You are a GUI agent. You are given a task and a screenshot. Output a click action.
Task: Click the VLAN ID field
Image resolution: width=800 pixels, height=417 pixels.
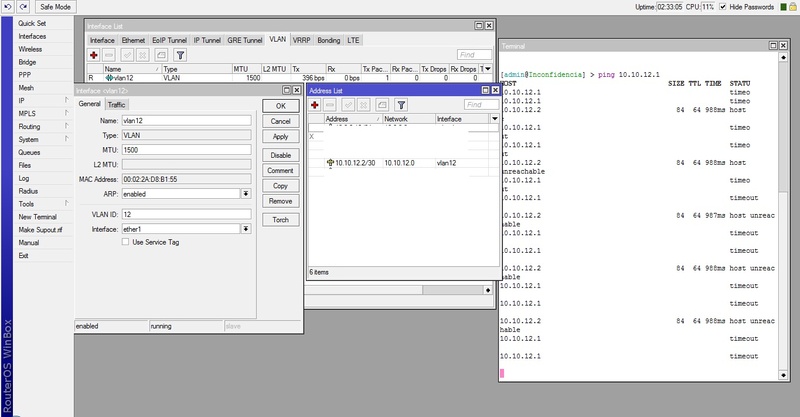[186, 214]
